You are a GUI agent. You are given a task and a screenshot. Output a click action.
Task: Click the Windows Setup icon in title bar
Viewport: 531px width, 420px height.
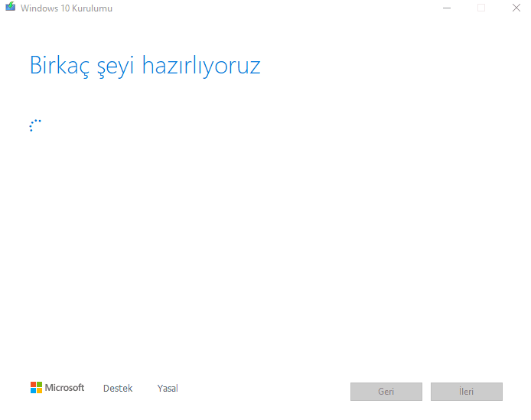click(x=11, y=8)
